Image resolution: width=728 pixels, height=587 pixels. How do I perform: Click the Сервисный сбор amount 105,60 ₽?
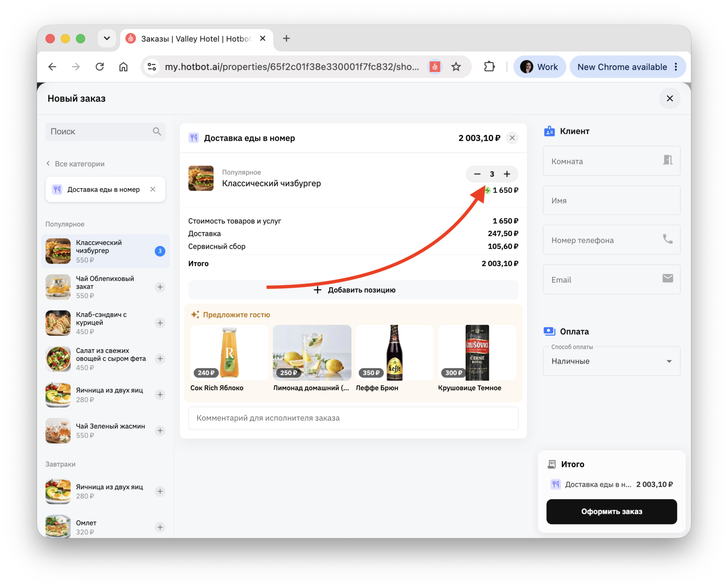pyautogui.click(x=503, y=246)
